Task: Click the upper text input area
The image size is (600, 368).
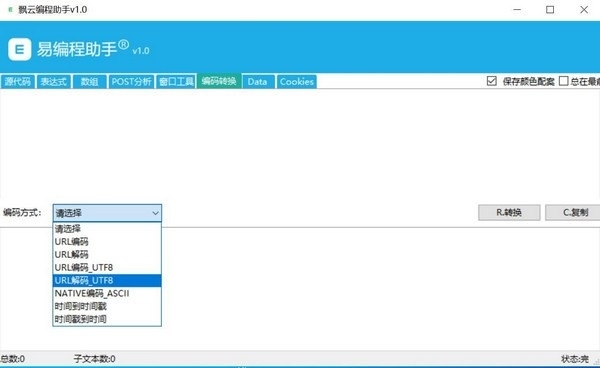Action: pos(300,143)
